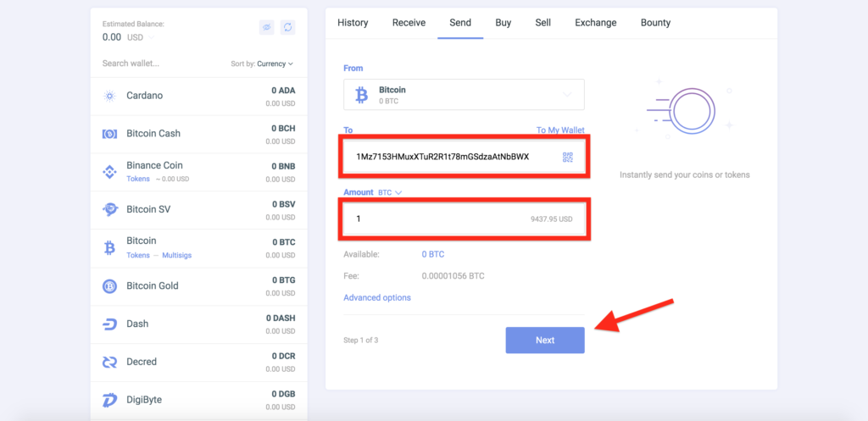The width and height of the screenshot is (868, 421).
Task: Click the DigiByte coin icon
Action: click(x=109, y=400)
